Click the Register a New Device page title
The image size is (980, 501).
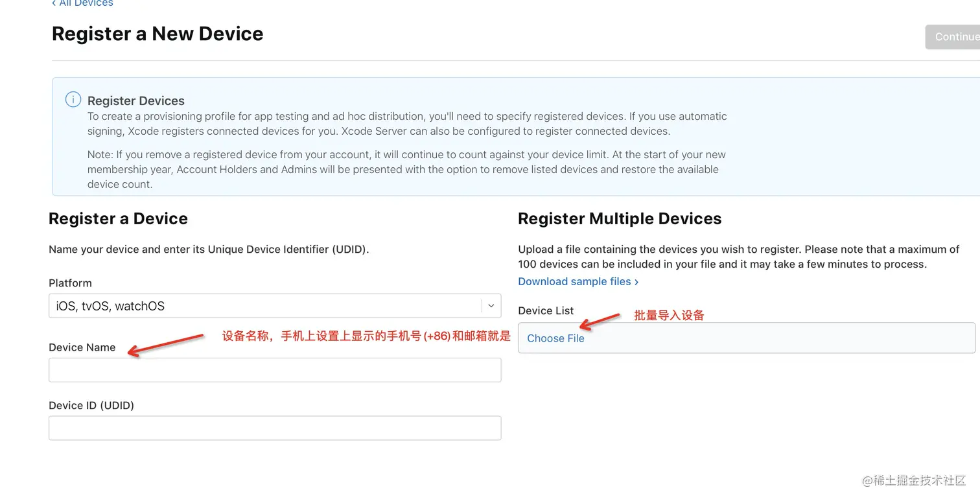click(157, 34)
